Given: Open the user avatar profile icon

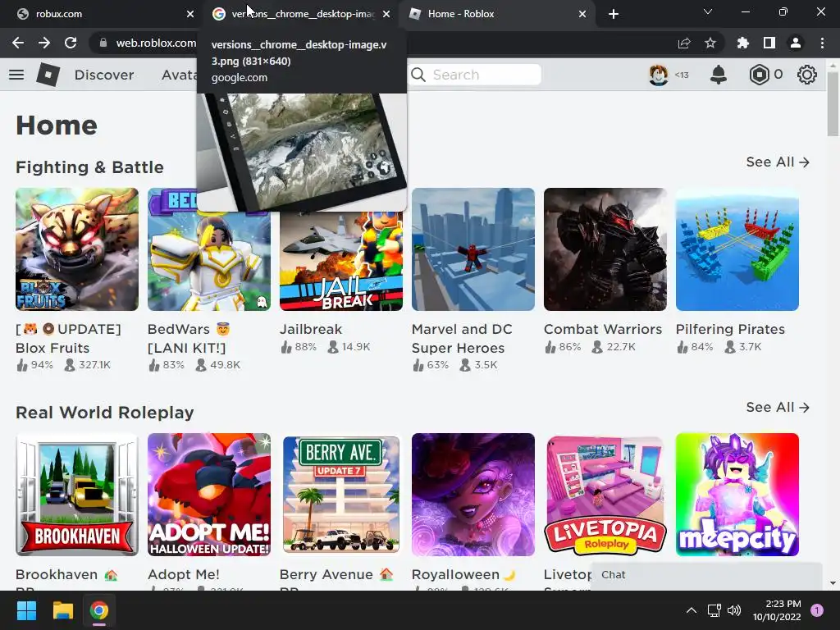Looking at the screenshot, I should pyautogui.click(x=659, y=75).
